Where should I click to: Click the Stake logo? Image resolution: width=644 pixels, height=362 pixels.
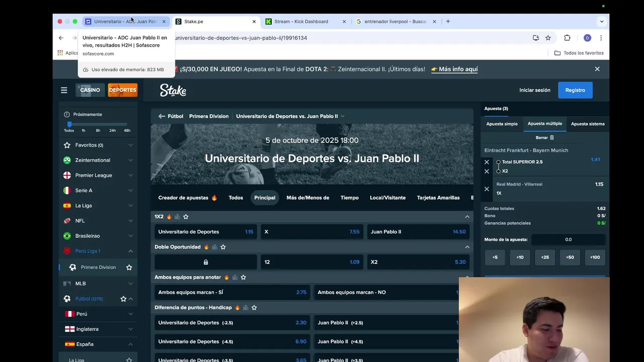[x=173, y=90]
